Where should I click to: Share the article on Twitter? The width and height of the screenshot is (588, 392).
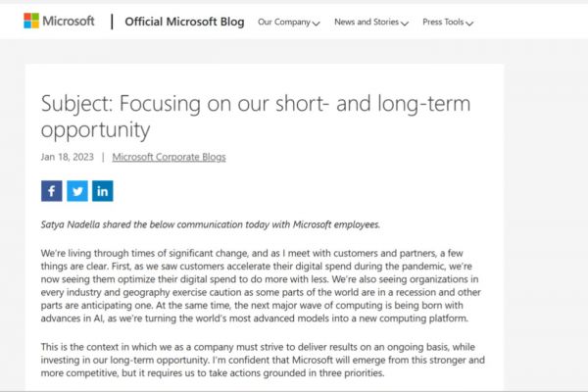pos(76,190)
